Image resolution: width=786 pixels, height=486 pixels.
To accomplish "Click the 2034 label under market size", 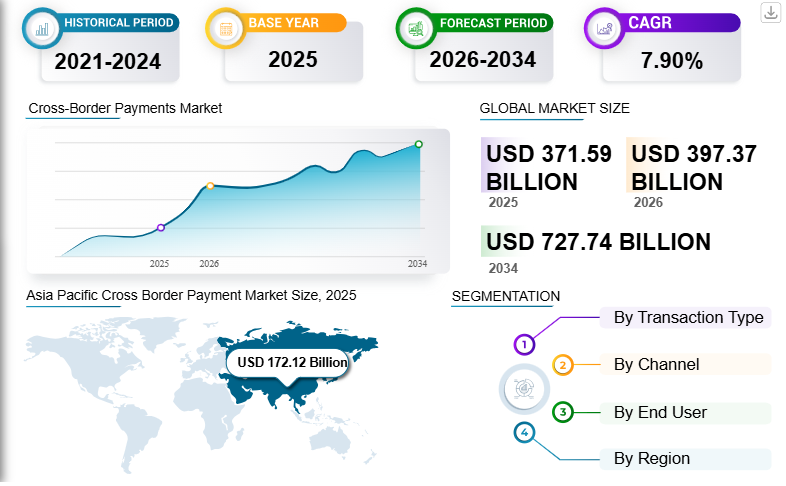I will [x=503, y=269].
